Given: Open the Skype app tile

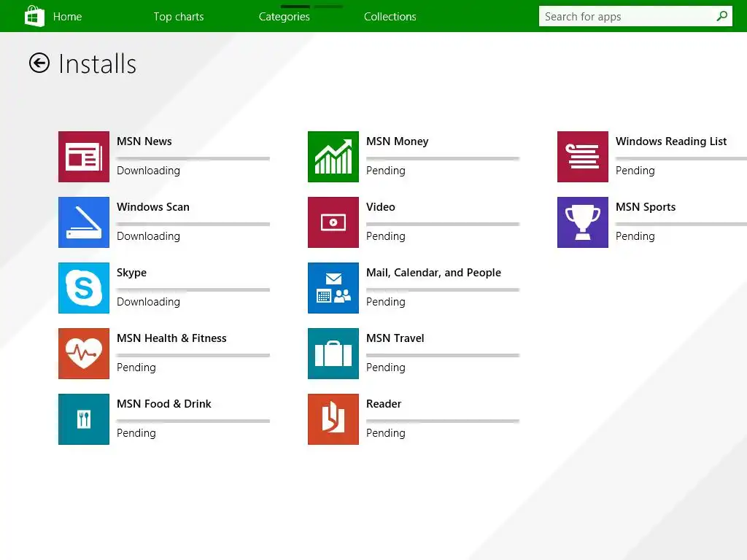Looking at the screenshot, I should [x=84, y=288].
